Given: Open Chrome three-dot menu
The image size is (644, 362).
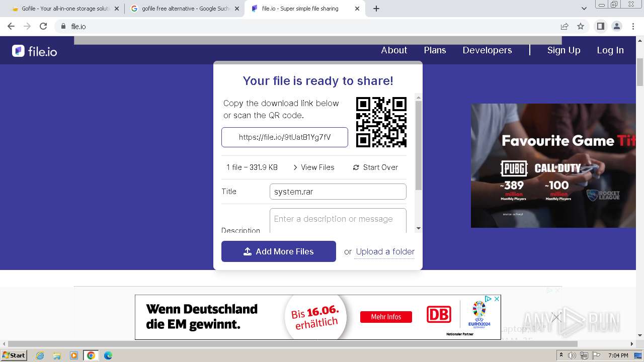Looking at the screenshot, I should pos(632,26).
